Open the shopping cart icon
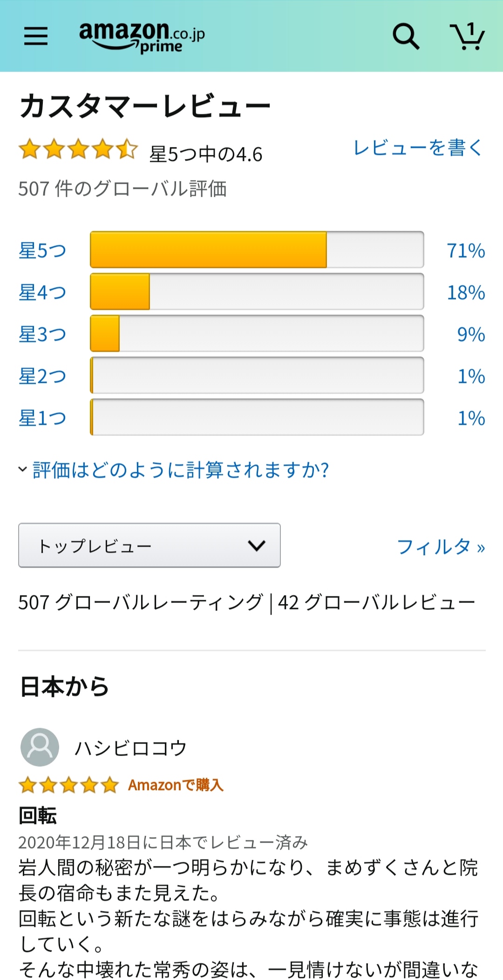 pyautogui.click(x=467, y=36)
